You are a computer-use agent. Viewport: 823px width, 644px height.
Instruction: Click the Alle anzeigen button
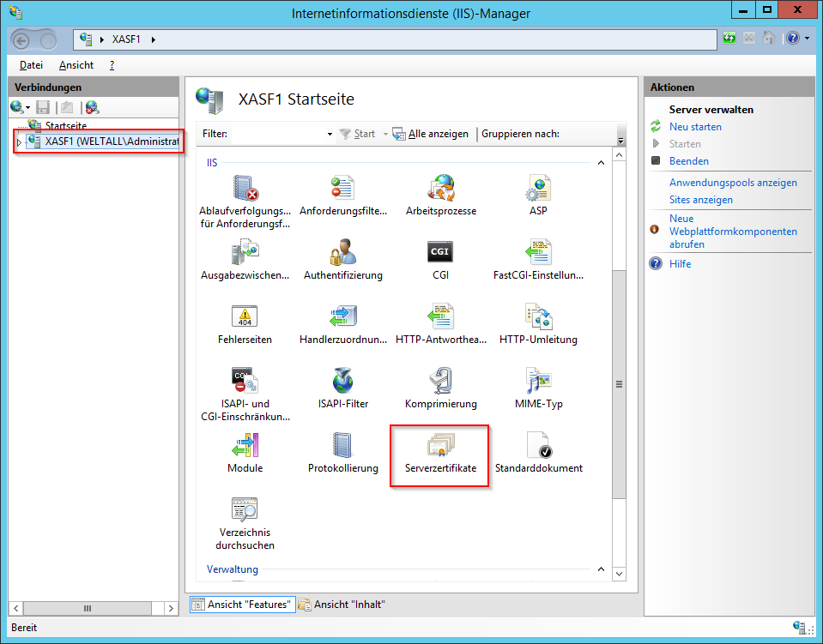[432, 135]
